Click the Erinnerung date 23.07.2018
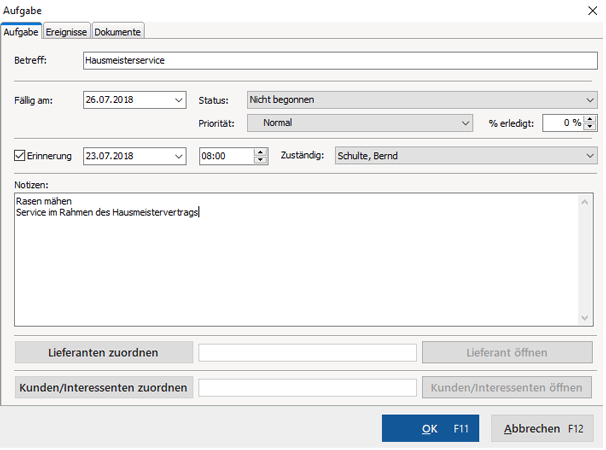Screen dimensions: 606x450 (x=109, y=156)
